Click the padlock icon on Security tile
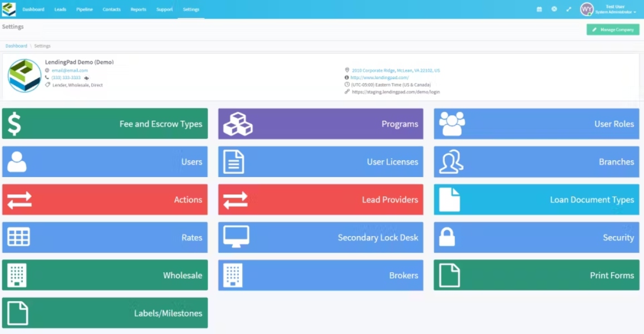Viewport: 644px width, 334px height. [x=447, y=237]
